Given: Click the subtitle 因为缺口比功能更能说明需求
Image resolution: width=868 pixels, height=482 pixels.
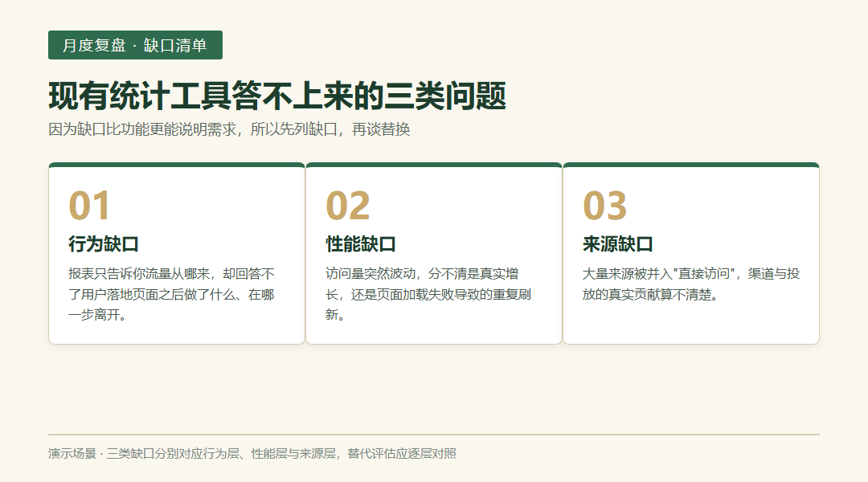Looking at the screenshot, I should click(x=229, y=129).
